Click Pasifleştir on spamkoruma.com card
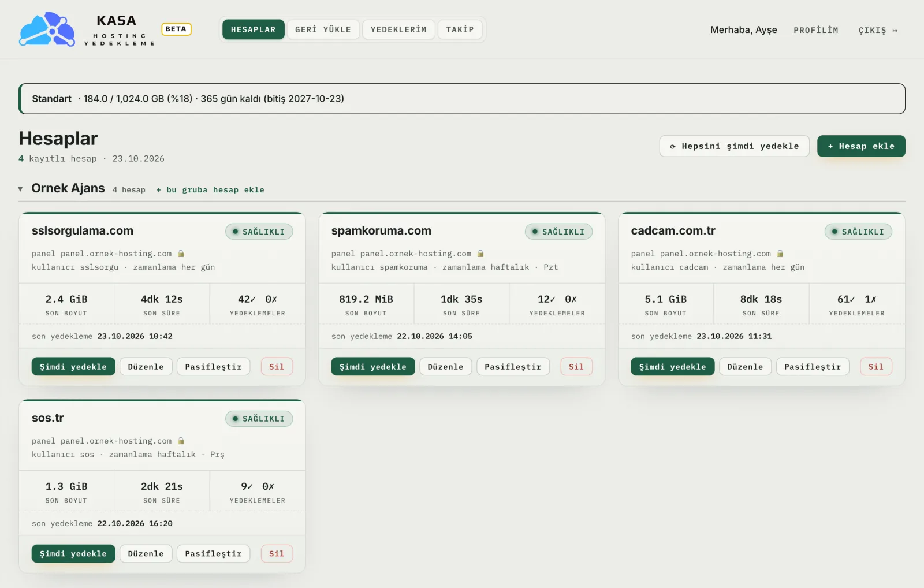924x588 pixels. point(513,367)
